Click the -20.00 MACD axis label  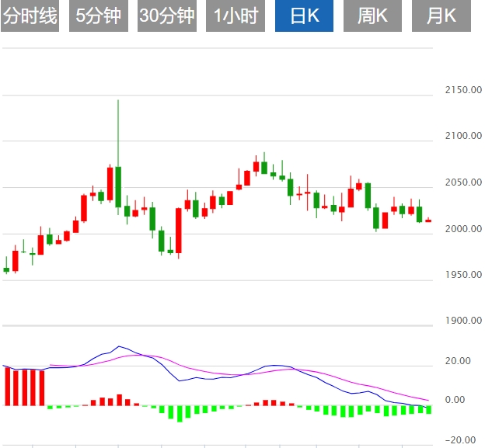460,440
